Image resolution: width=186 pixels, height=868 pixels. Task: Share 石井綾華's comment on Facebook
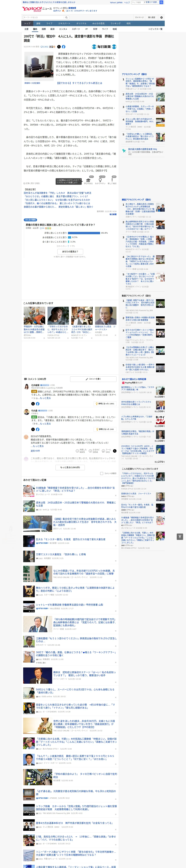click(x=38, y=404)
